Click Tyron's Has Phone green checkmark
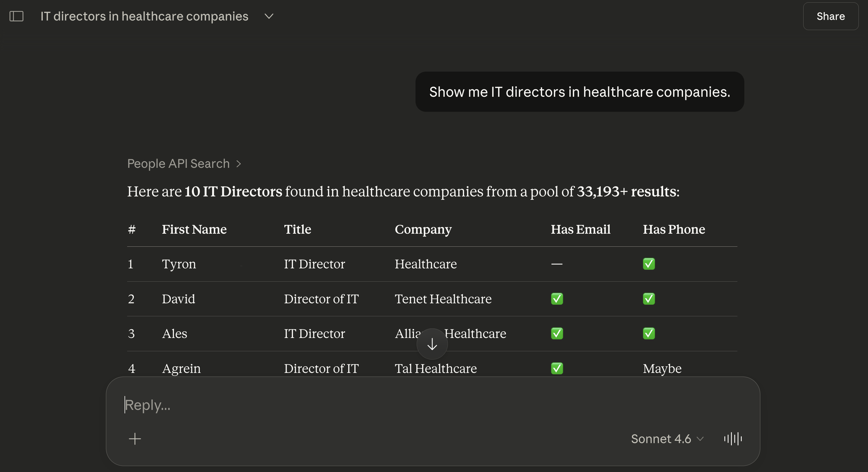This screenshot has width=868, height=472. (x=649, y=264)
